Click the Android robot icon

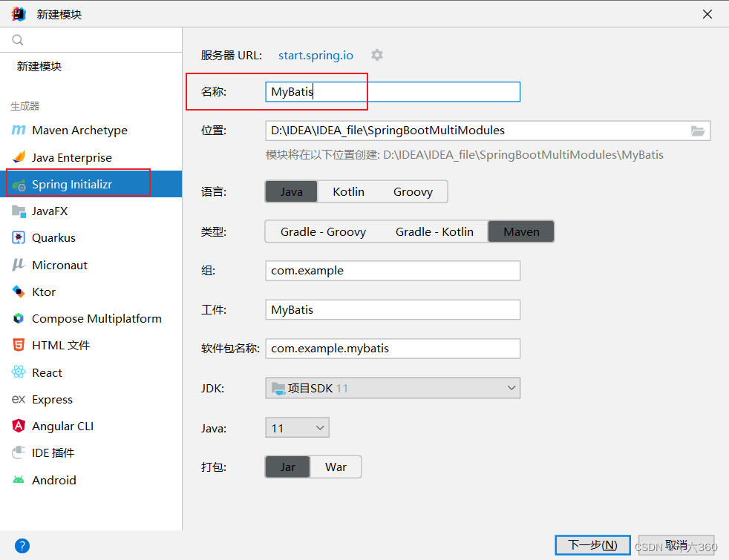[x=18, y=480]
